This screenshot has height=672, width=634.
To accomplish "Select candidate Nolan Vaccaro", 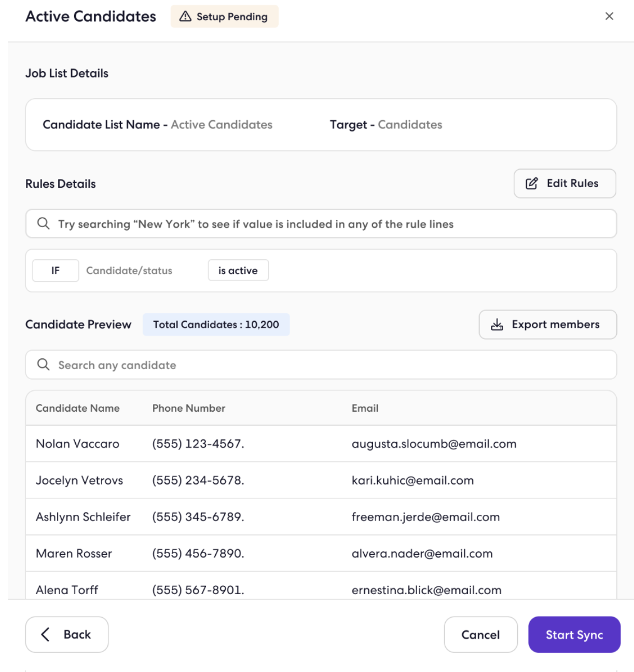I will 78,444.
